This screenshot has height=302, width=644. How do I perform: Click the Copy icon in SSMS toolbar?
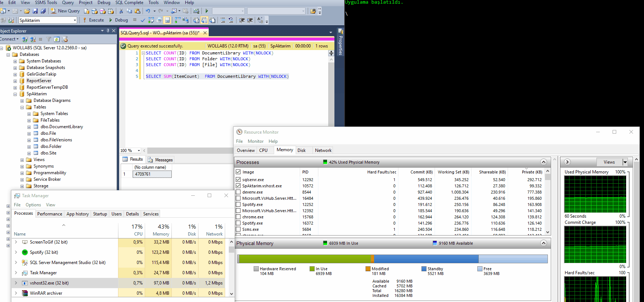(129, 11)
